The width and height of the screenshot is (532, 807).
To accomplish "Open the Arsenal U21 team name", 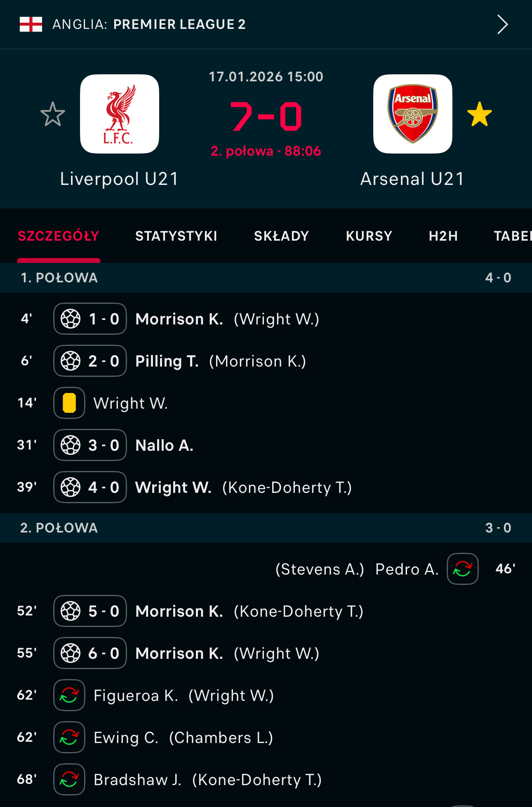I will point(412,179).
